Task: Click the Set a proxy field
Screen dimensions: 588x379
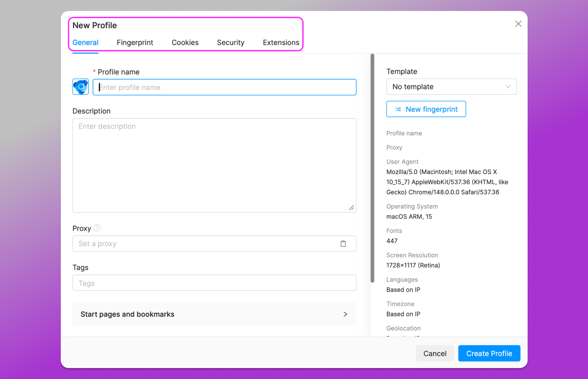Action: (214, 244)
